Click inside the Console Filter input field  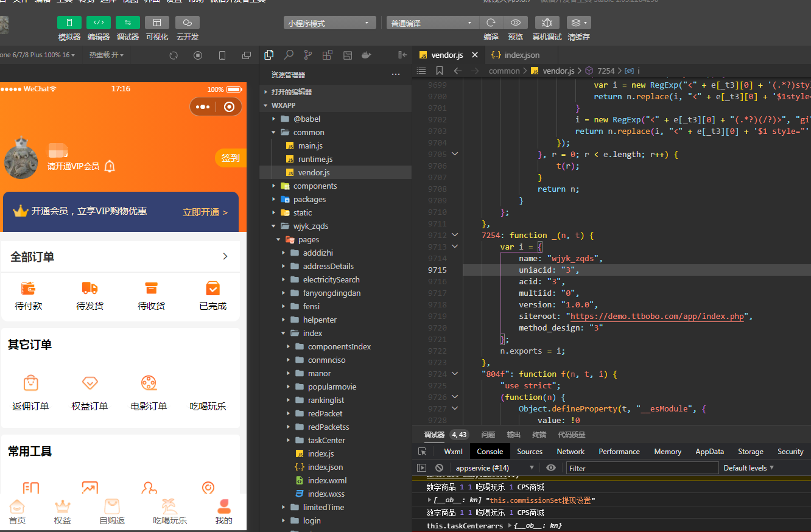coord(642,467)
